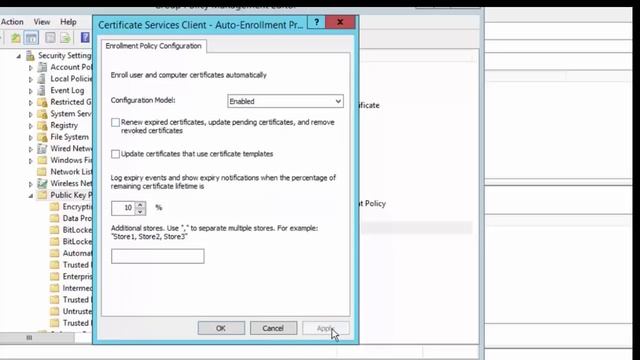640x360 pixels.
Task: Click the Export List toolbar icon
Action: [65, 38]
